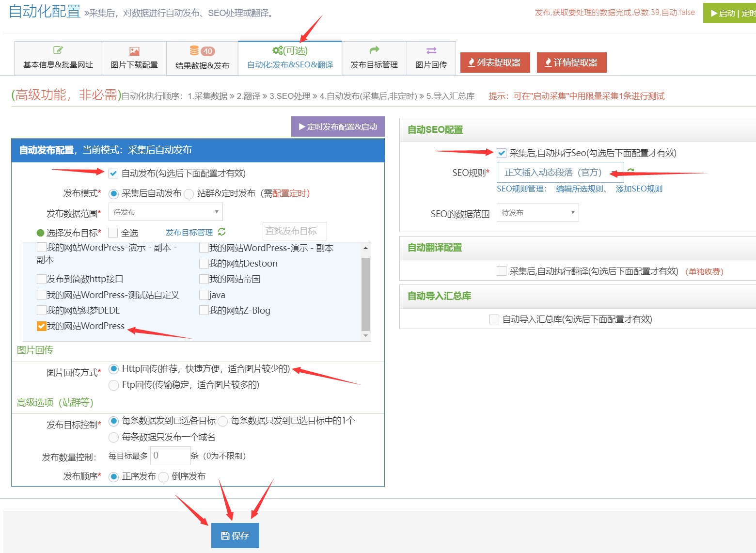Uncheck 我的网站WordPress target
Viewport: 756px width, 553px height.
click(42, 326)
